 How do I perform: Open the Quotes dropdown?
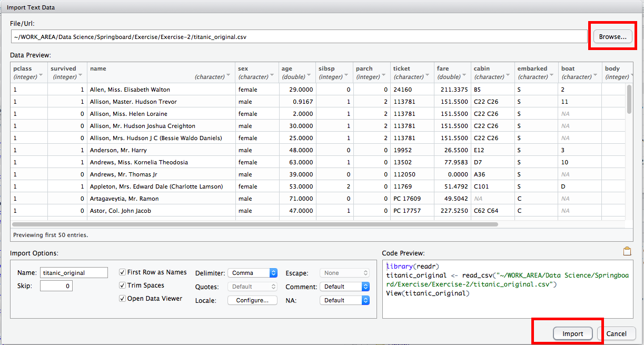[x=252, y=287]
